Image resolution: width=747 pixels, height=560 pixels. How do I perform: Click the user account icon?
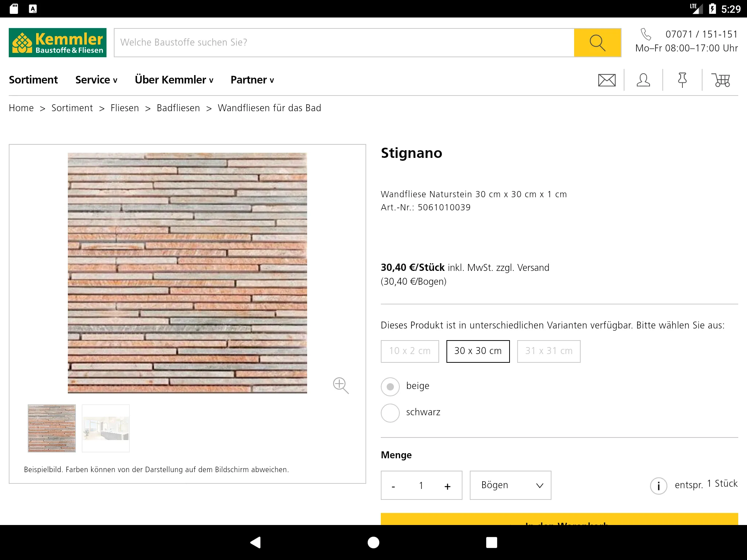[643, 80]
